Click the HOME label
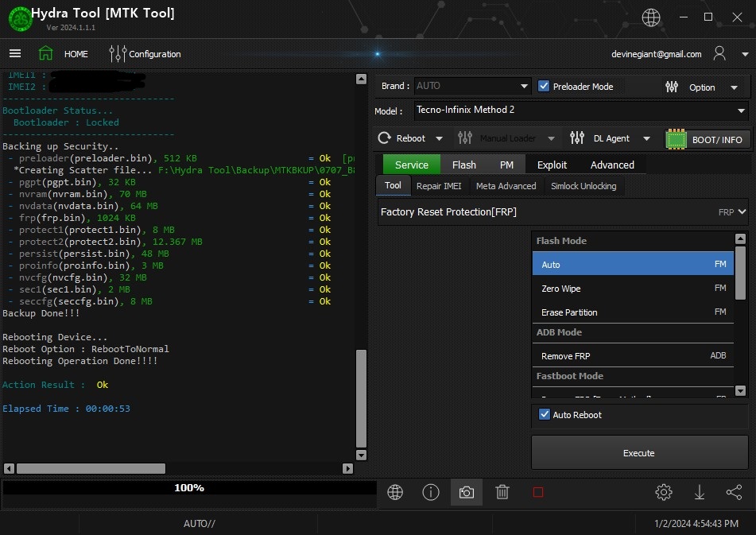756x535 pixels. (76, 54)
